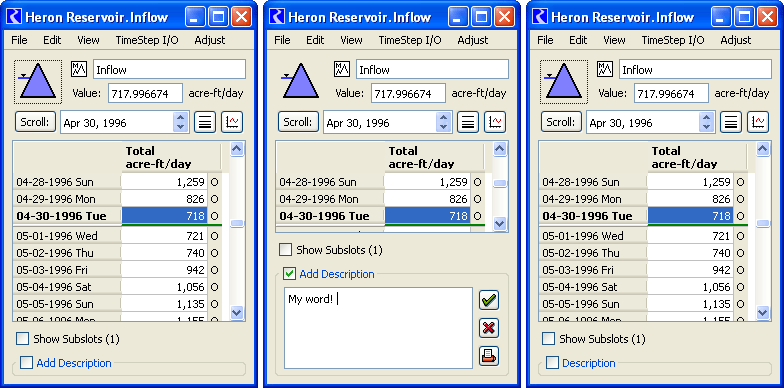
Task: Check Show Subslots in leftmost window
Action: click(x=22, y=338)
